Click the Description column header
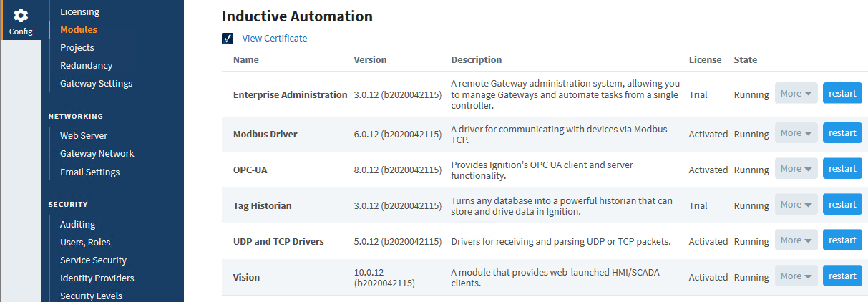The height and width of the screenshot is (302, 868). [x=477, y=59]
